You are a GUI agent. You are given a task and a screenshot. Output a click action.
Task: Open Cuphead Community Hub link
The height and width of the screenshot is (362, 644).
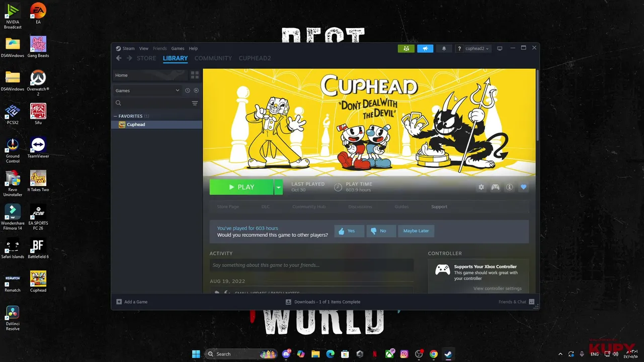pyautogui.click(x=309, y=207)
